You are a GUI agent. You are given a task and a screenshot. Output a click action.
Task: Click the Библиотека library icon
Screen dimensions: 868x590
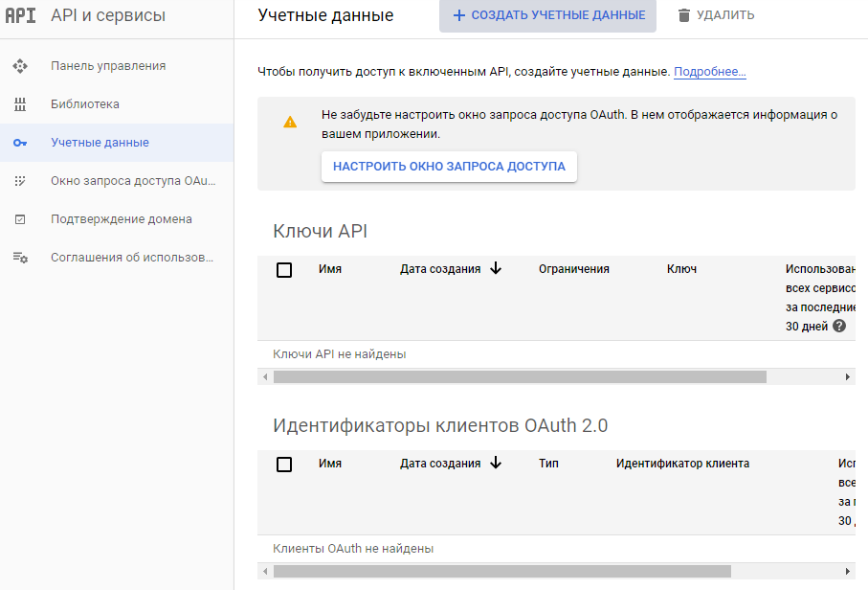pyautogui.click(x=20, y=104)
